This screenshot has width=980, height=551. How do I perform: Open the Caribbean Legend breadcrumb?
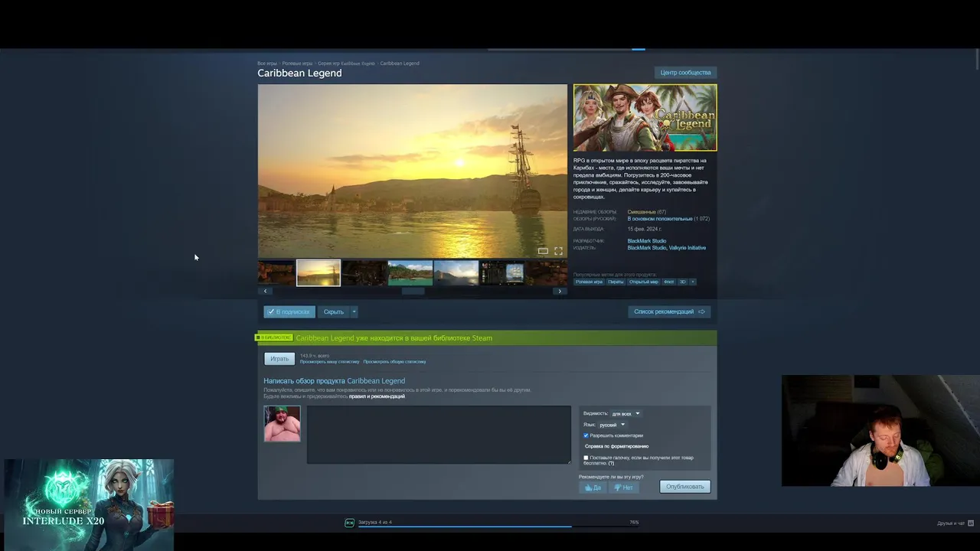pos(400,64)
